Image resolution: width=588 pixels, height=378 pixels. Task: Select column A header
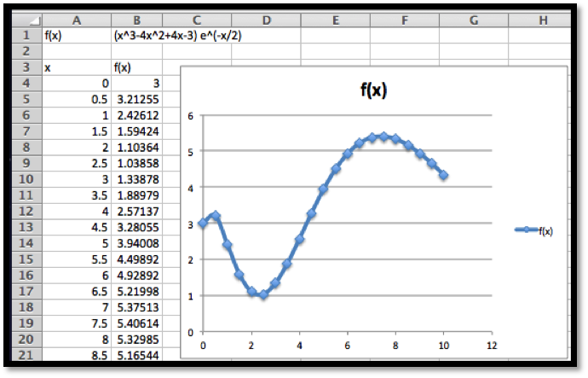coord(77,20)
